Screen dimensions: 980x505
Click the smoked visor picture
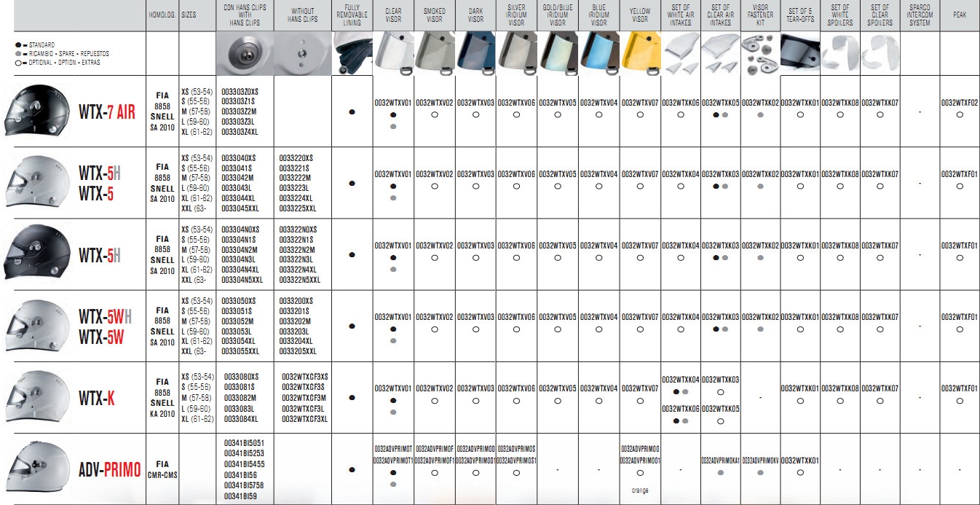435,53
